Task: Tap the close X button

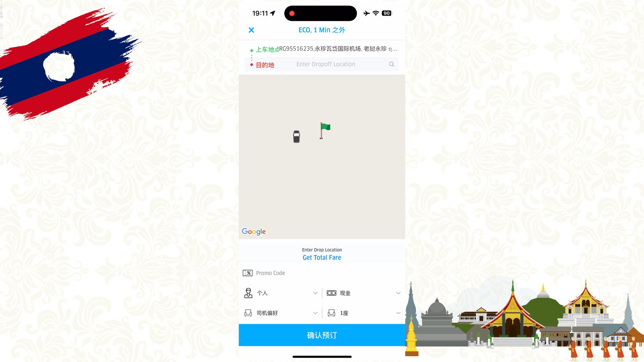Action: click(x=251, y=30)
